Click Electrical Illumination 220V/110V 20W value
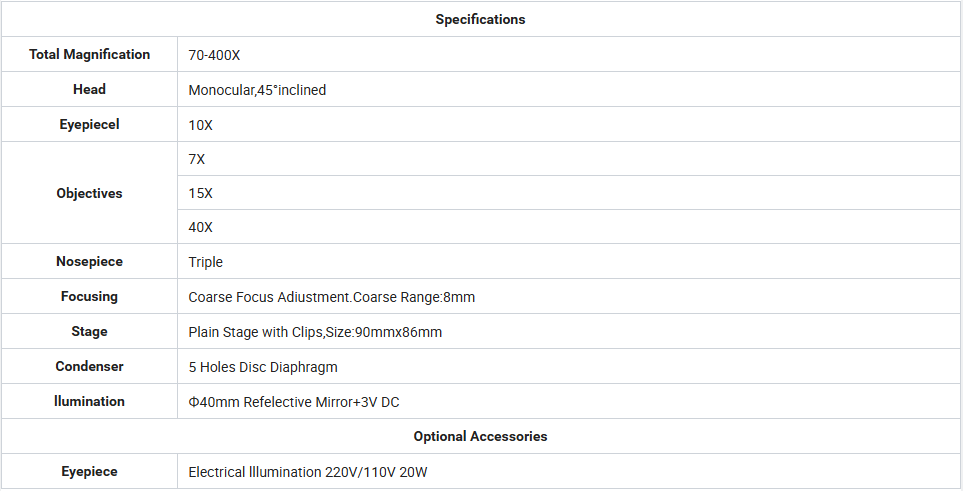The height and width of the screenshot is (491, 963). click(x=308, y=473)
